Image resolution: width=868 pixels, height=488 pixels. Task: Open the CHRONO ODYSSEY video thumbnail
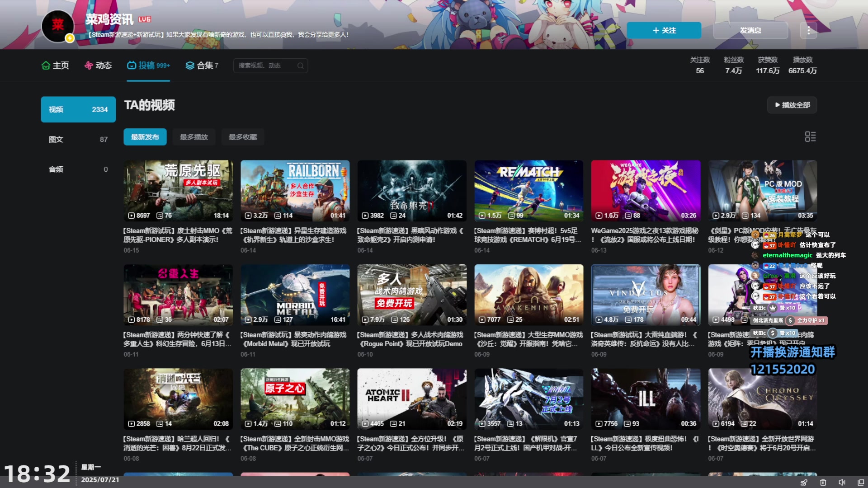click(x=762, y=399)
